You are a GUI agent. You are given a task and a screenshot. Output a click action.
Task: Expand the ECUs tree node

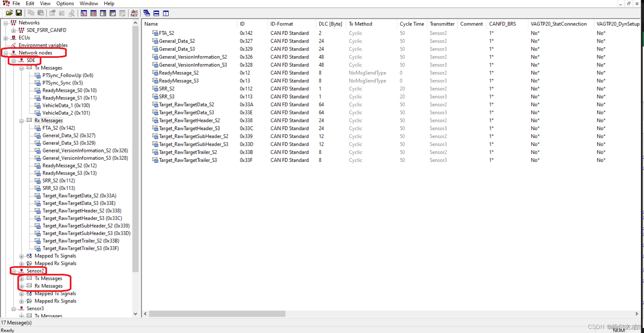6,38
